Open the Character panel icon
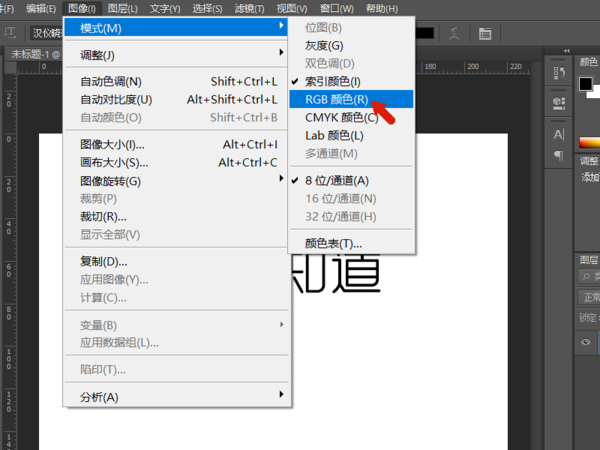This screenshot has width=600, height=450. coord(559,135)
